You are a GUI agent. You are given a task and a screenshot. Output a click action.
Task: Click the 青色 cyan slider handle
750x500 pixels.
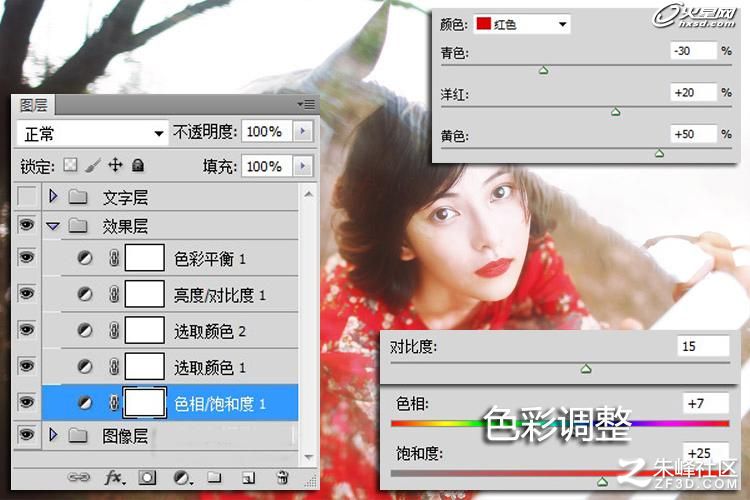click(543, 71)
